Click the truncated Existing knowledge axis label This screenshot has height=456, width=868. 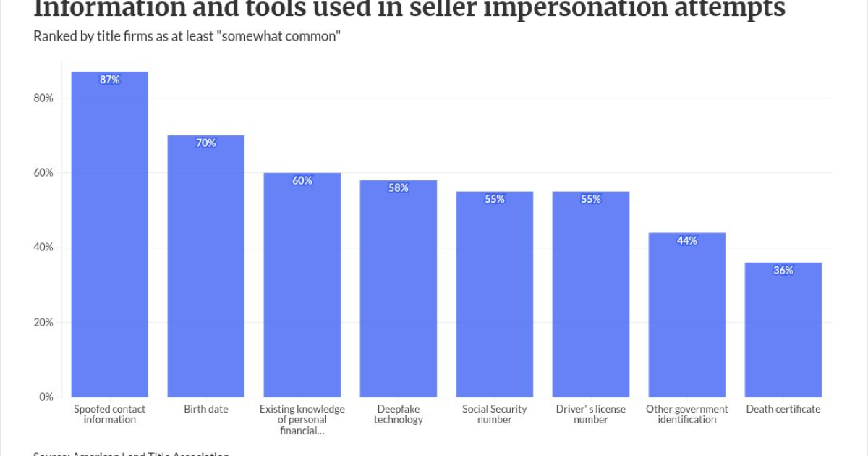[x=302, y=420]
